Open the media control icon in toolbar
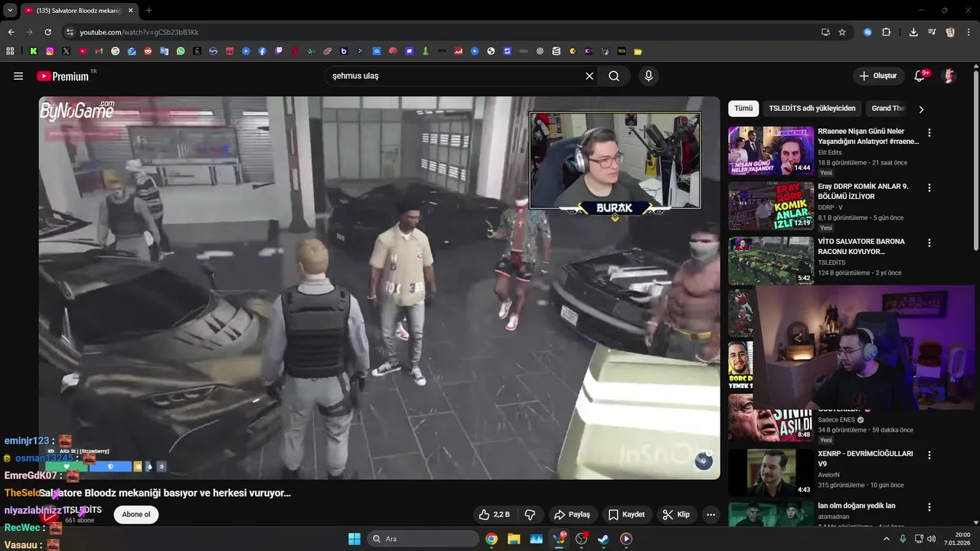 click(932, 32)
